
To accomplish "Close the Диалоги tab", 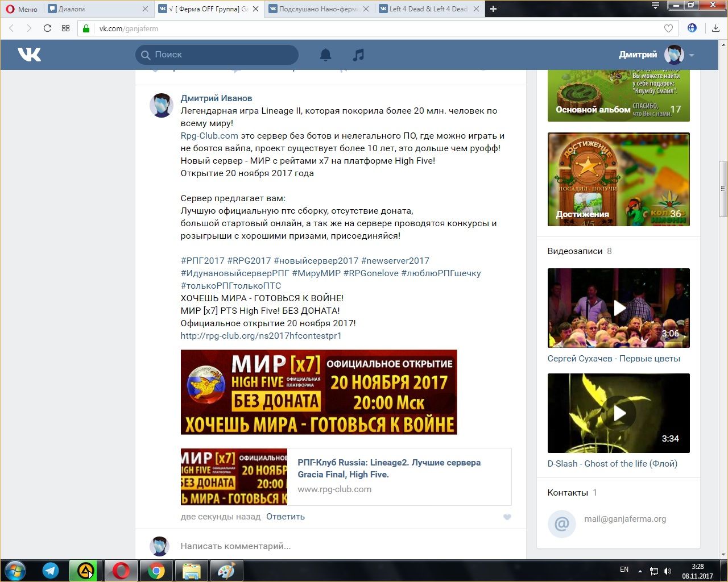I will pos(145,9).
